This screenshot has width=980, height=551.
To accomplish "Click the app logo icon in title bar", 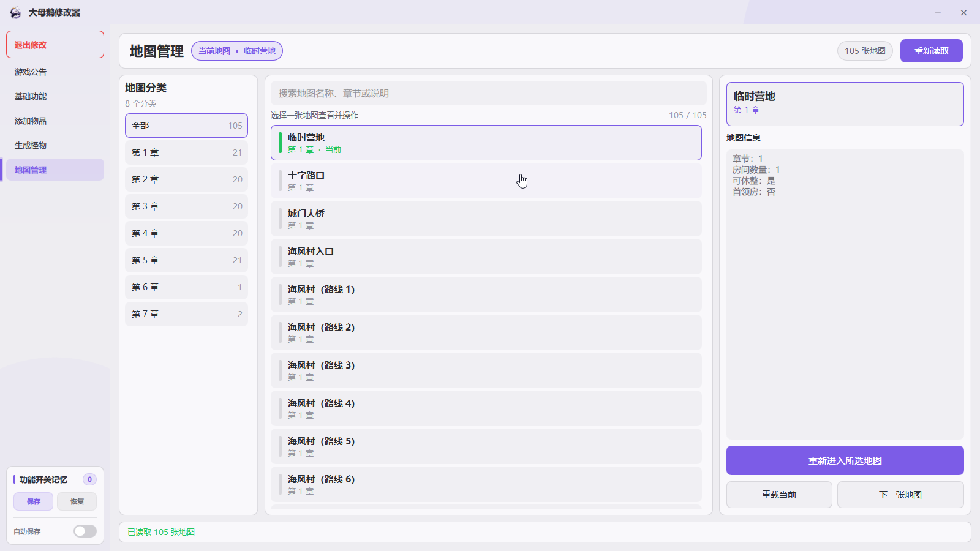I will click(x=15, y=12).
